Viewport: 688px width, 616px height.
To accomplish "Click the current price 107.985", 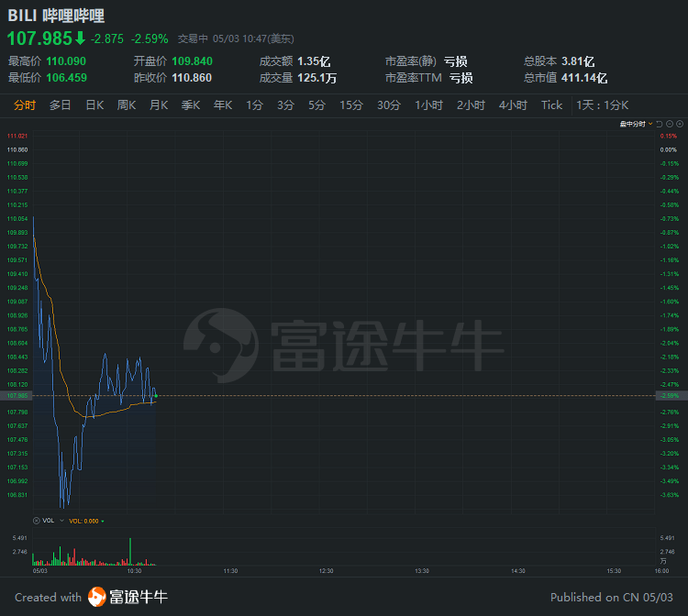I will [x=39, y=38].
